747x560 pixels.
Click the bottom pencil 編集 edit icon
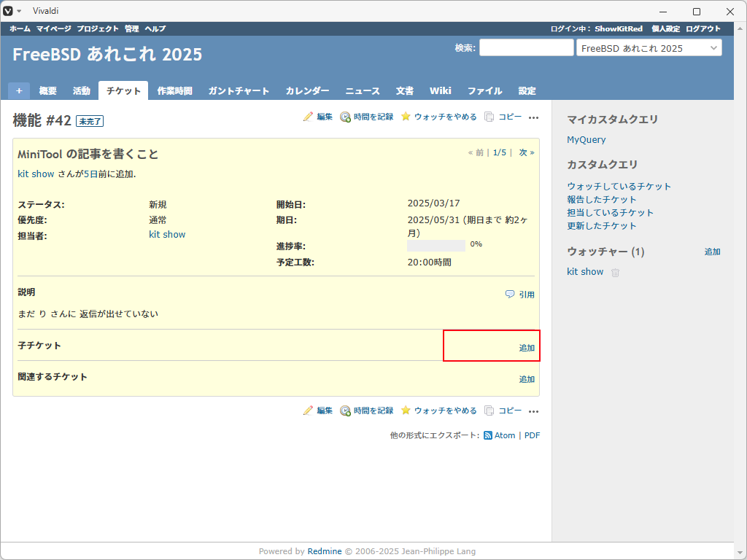[x=309, y=411]
